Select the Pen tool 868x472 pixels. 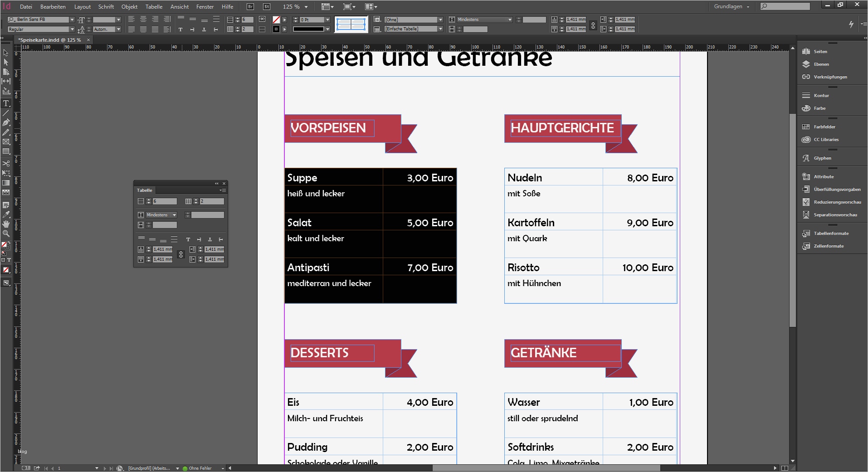pos(6,122)
